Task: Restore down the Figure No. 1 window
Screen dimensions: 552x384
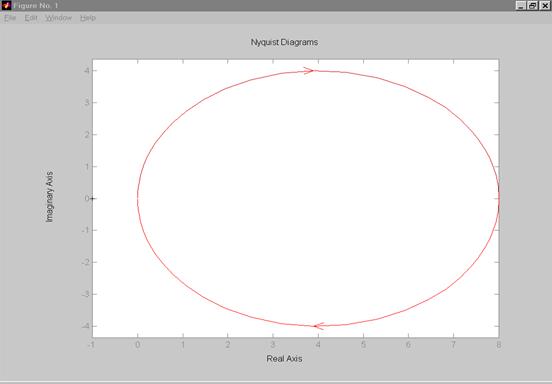Action: pos(533,5)
